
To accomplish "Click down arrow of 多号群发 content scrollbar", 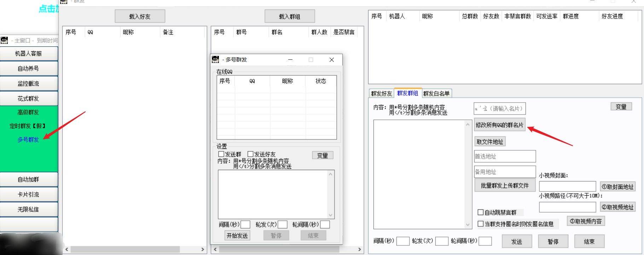I will [331, 215].
